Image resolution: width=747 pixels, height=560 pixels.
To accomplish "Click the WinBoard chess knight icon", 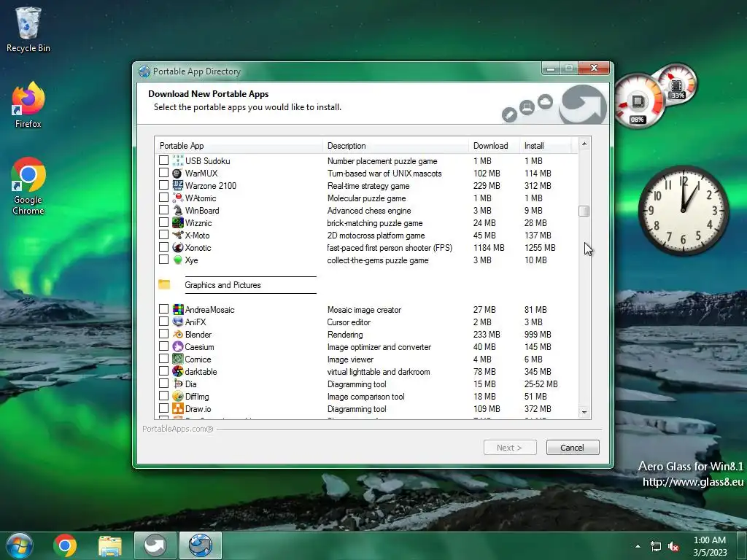I will (x=178, y=210).
